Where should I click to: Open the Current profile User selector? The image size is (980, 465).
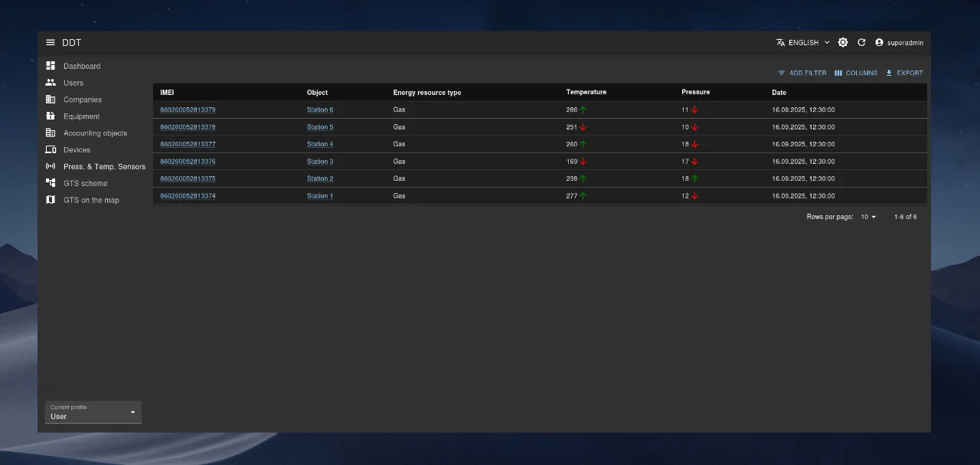(93, 412)
